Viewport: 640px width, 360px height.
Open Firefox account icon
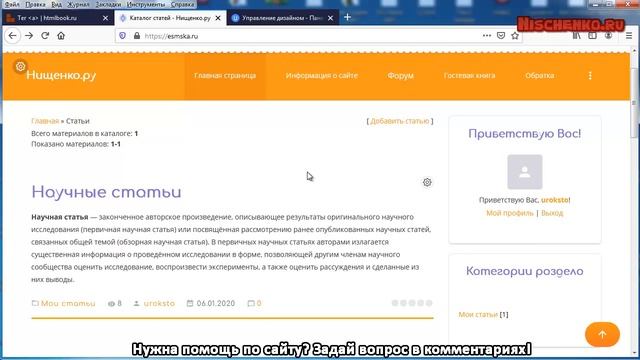tap(608, 36)
